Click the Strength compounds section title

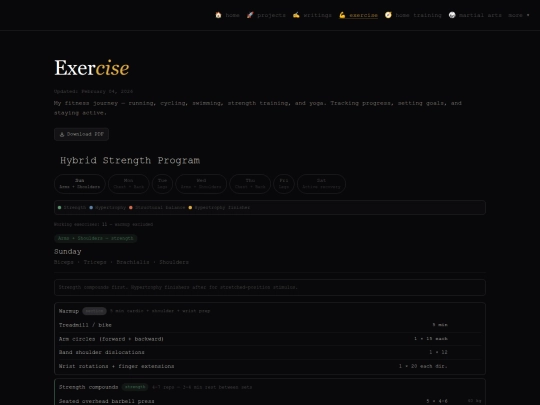89,387
